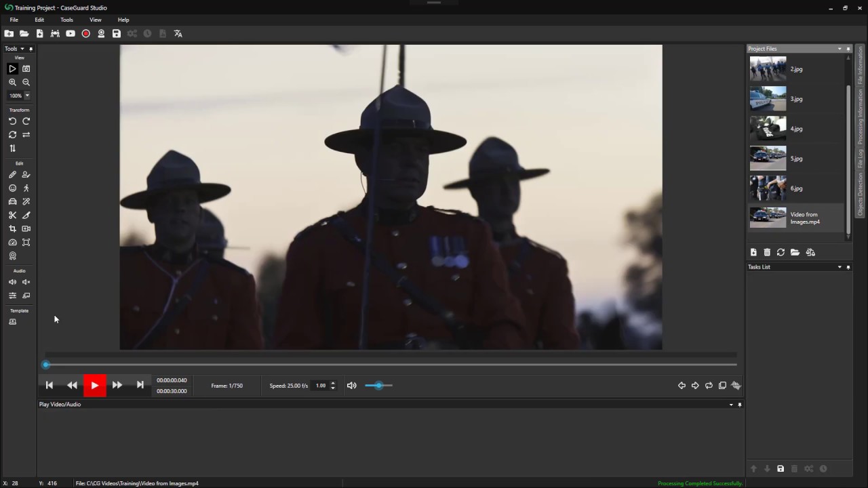The height and width of the screenshot is (488, 868).
Task: Click the mute speaker tool under Audio
Action: tap(26, 282)
